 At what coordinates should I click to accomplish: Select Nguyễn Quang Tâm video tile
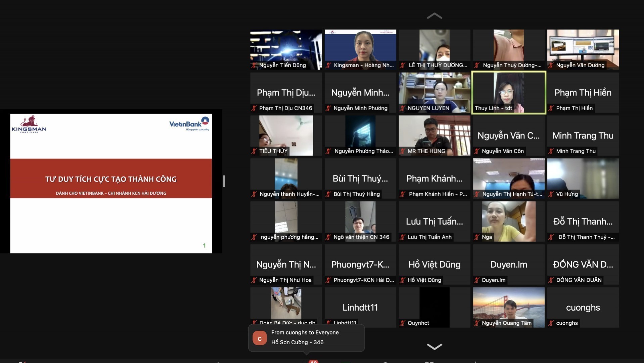pos(509,307)
